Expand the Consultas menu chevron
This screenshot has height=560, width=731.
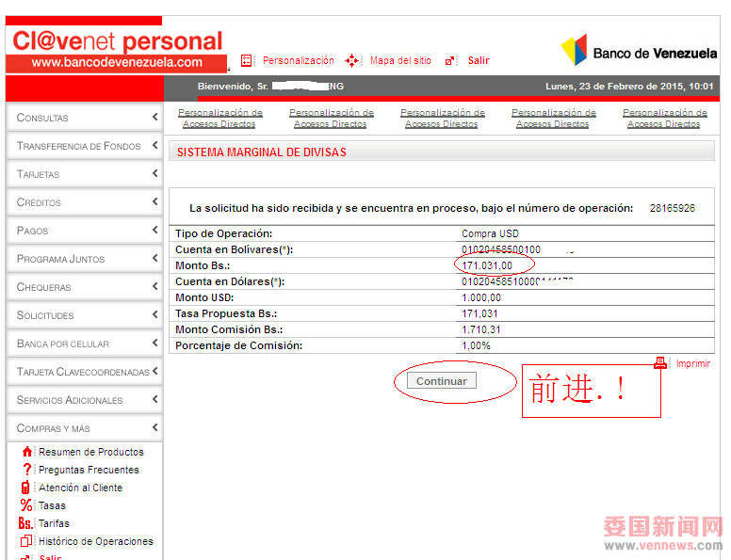tap(155, 117)
